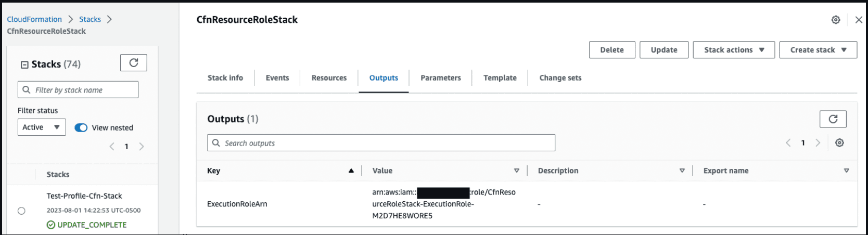868x235 pixels.
Task: Expand the Stack actions dropdown
Action: point(734,50)
